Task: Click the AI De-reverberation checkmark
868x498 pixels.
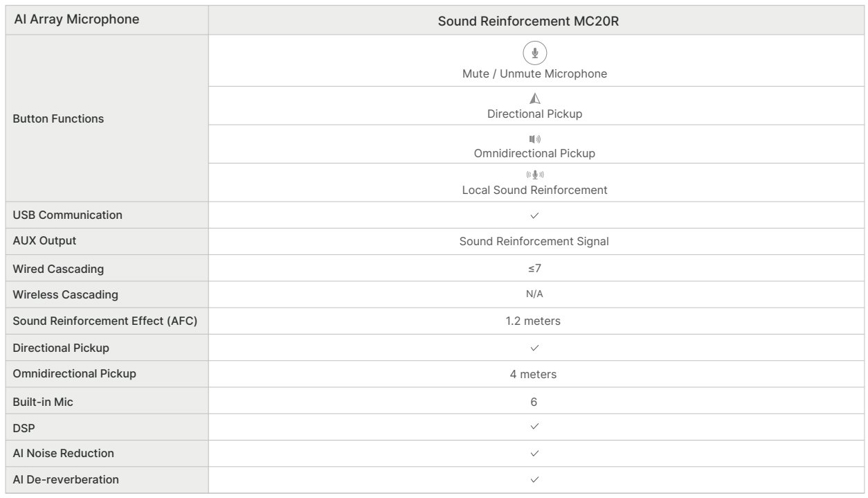Action: pos(534,479)
